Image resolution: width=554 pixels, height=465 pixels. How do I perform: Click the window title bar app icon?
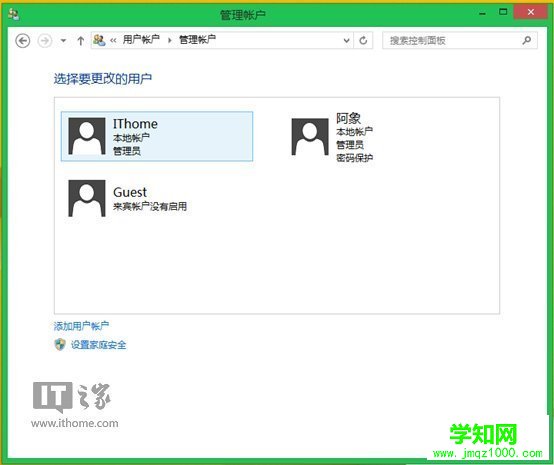[13, 14]
